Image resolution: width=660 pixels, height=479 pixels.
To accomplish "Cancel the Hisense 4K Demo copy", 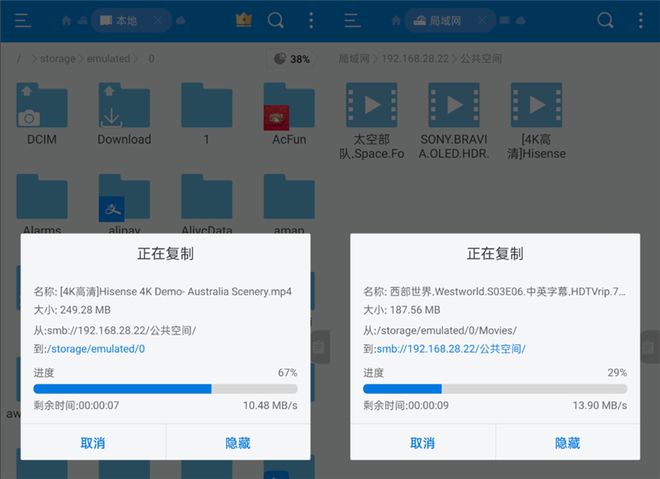I will point(93,442).
